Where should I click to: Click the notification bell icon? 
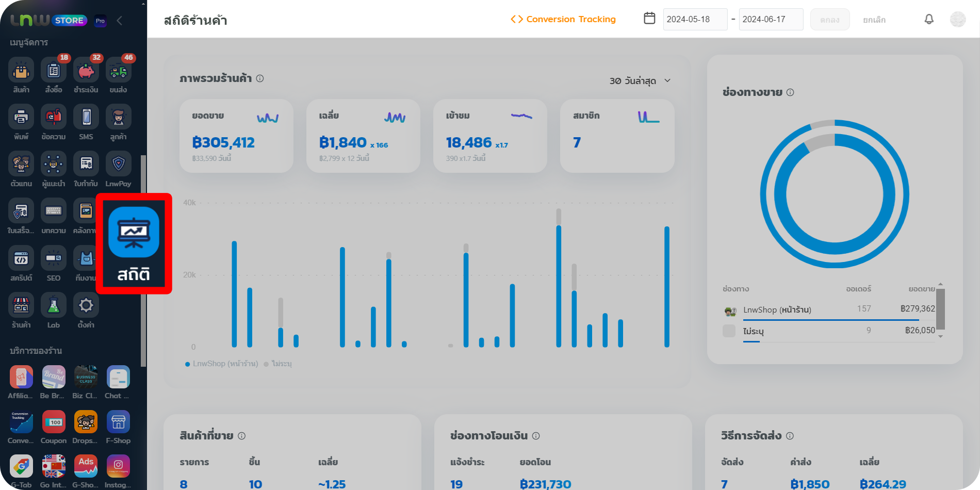pos(929,20)
